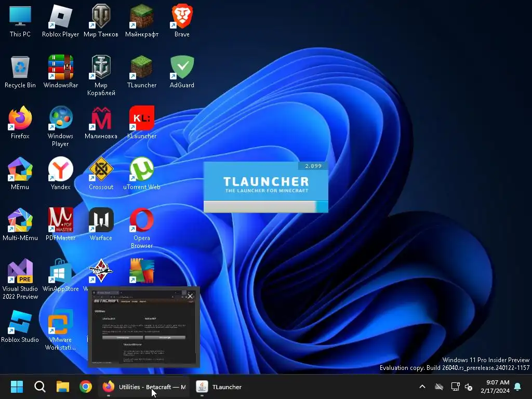The height and width of the screenshot is (399, 532).
Task: Select the red diamond airplane game shortcut
Action: tap(101, 271)
